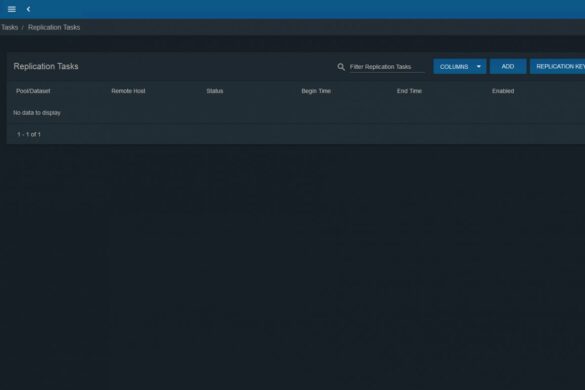Open the hamburger navigation menu
The height and width of the screenshot is (390, 585).
point(12,9)
